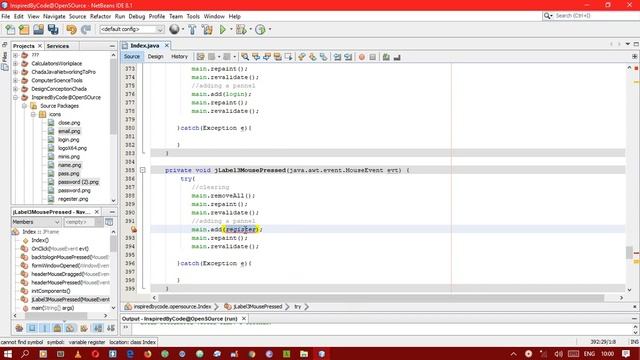The height and width of the screenshot is (360, 640).
Task: Open the Members dropdown in the Navigator
Action: pos(36,222)
